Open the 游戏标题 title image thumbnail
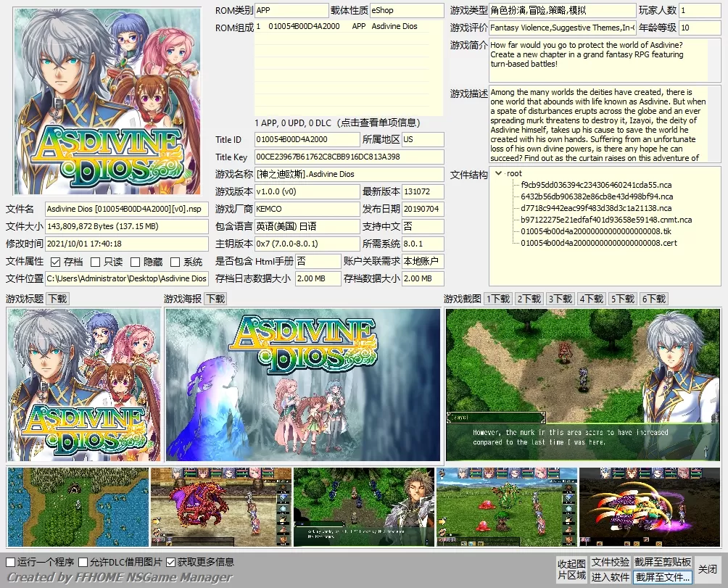Viewport: 728px width, 588px height. pos(84,385)
